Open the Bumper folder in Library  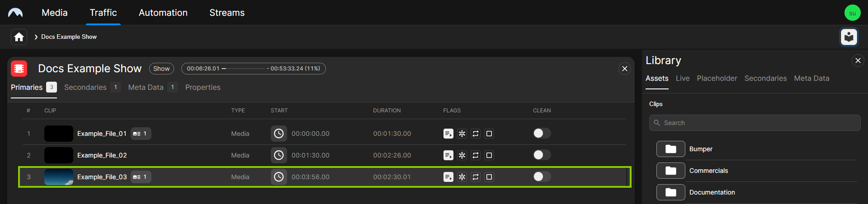[x=671, y=149]
